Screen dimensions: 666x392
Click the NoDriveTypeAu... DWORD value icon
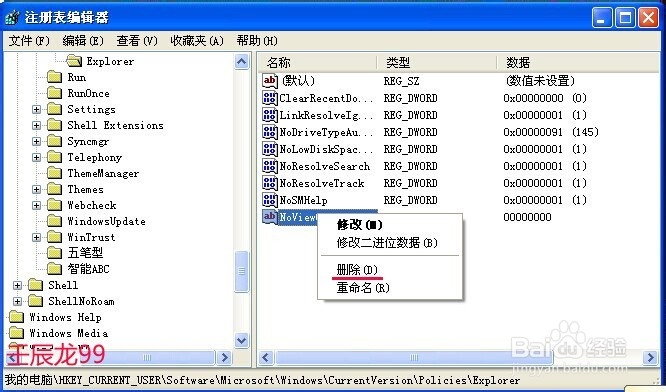(x=270, y=132)
